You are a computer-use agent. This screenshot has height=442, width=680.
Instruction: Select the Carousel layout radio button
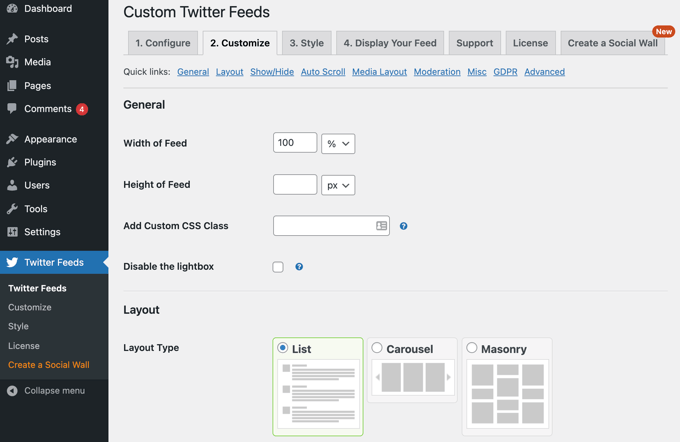[377, 348]
